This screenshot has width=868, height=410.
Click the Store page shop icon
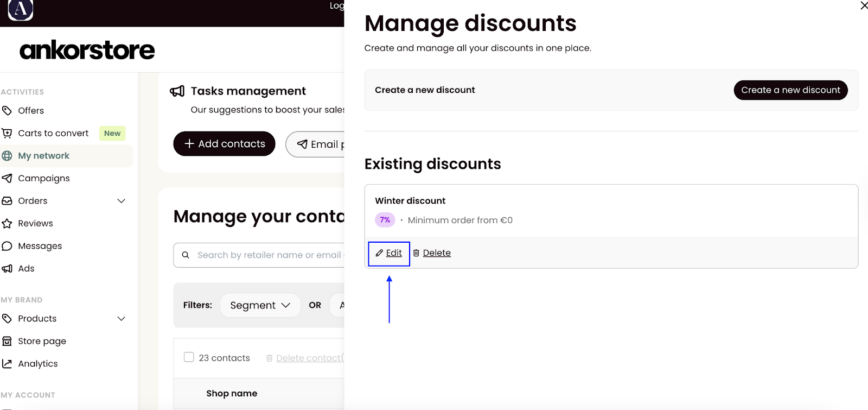tap(7, 341)
